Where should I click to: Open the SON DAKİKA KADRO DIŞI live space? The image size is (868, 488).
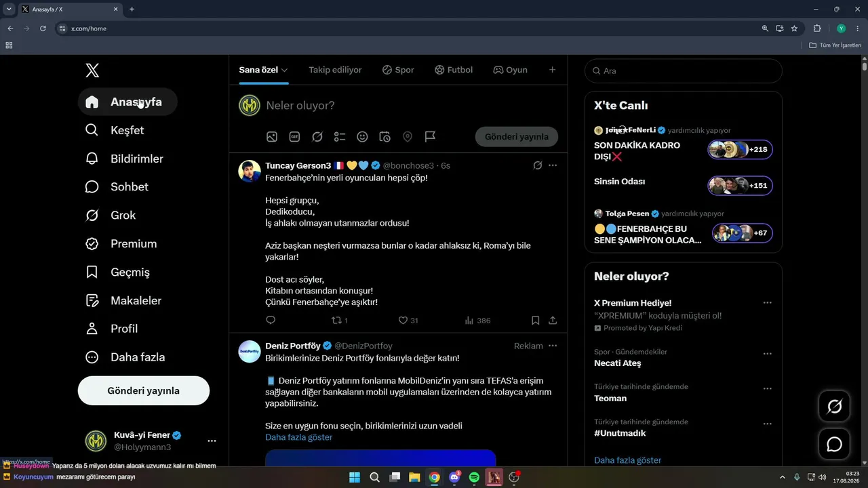[684, 150]
